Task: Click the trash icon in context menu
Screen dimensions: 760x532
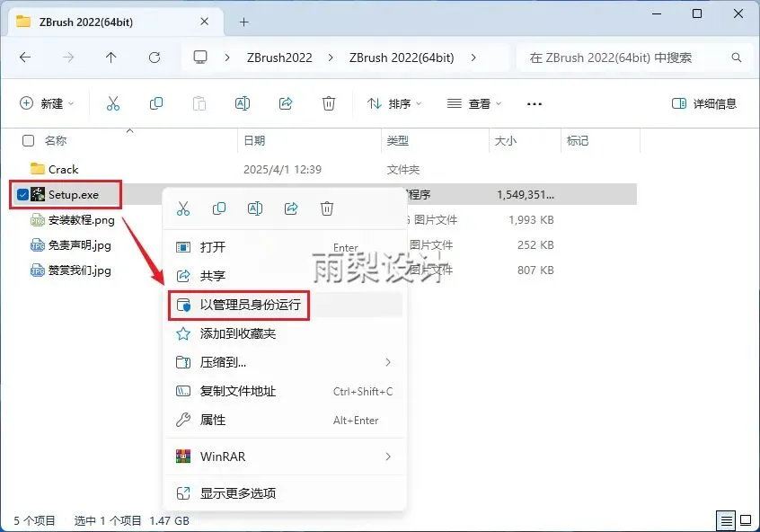Action: (327, 208)
